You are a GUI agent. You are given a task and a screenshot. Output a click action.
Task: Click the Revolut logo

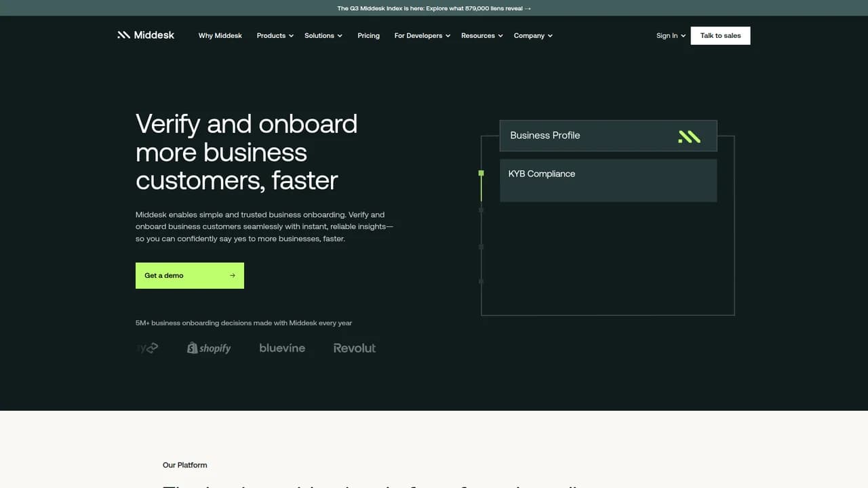point(355,348)
